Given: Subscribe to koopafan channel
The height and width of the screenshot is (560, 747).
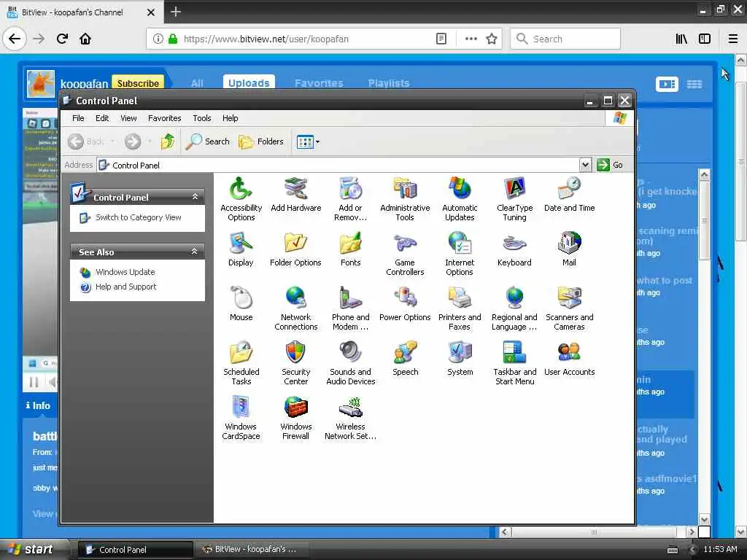Looking at the screenshot, I should coord(138,83).
